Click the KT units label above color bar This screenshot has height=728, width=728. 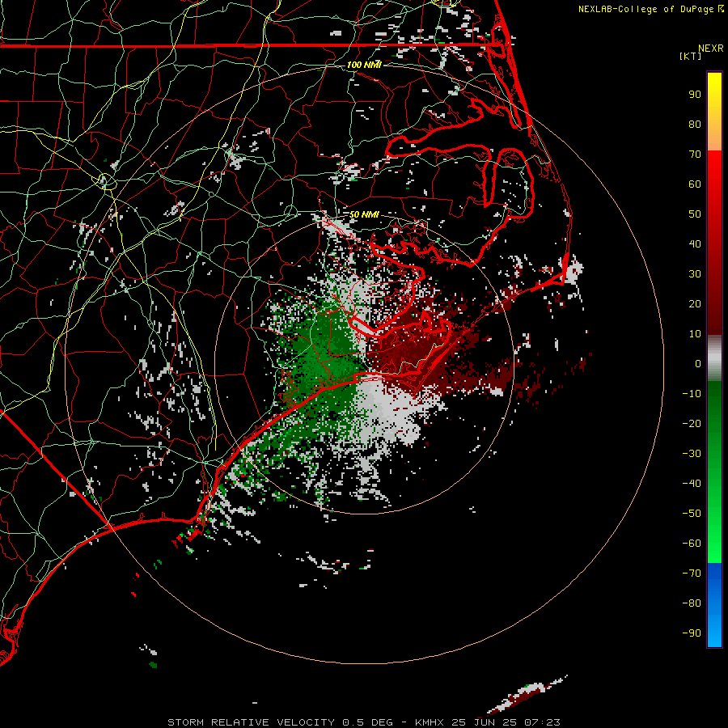tap(690, 56)
